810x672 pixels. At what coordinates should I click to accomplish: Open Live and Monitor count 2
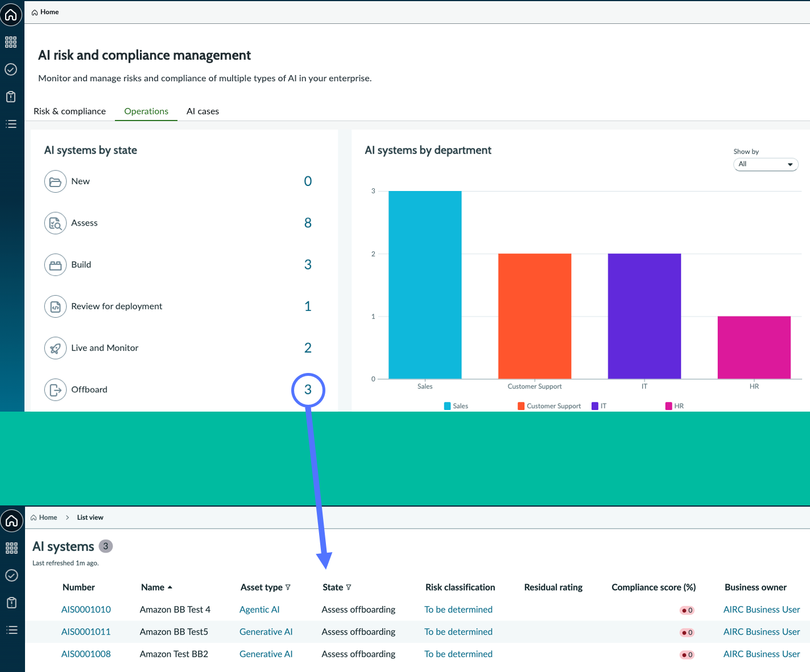click(x=308, y=348)
